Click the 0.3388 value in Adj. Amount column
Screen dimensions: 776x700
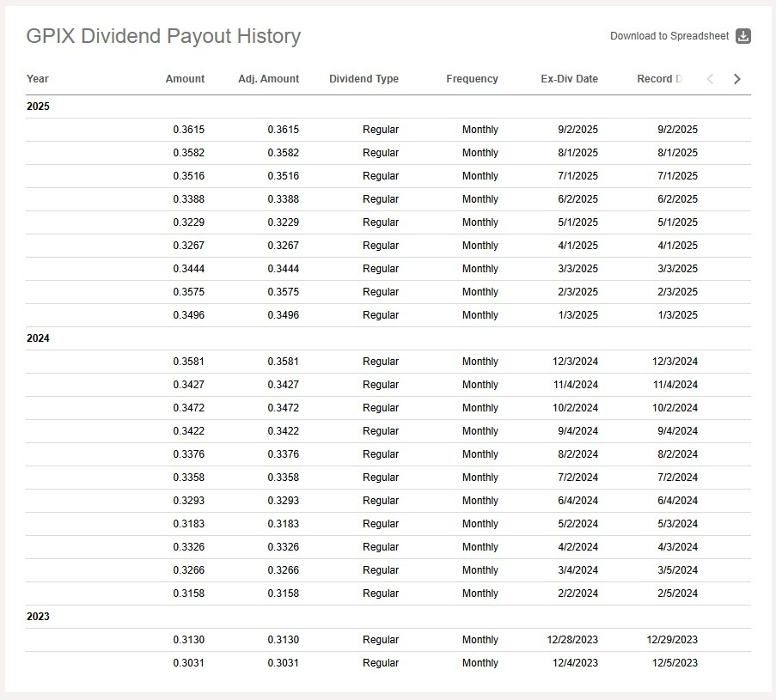pos(283,199)
